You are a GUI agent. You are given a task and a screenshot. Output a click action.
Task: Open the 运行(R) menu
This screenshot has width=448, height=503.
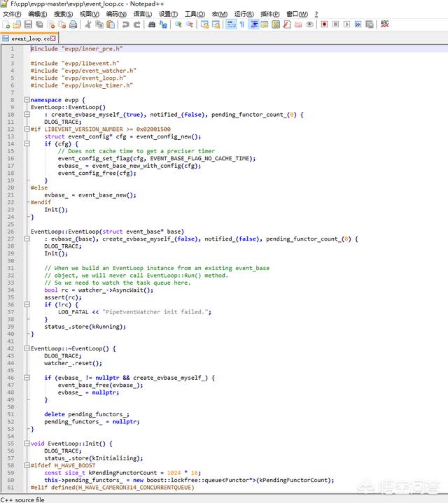(244, 14)
